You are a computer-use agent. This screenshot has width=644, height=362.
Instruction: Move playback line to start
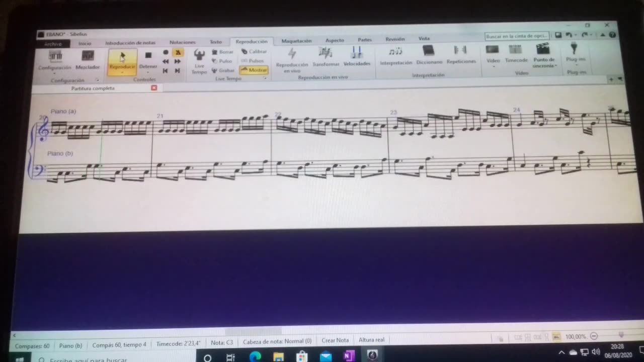click(166, 71)
